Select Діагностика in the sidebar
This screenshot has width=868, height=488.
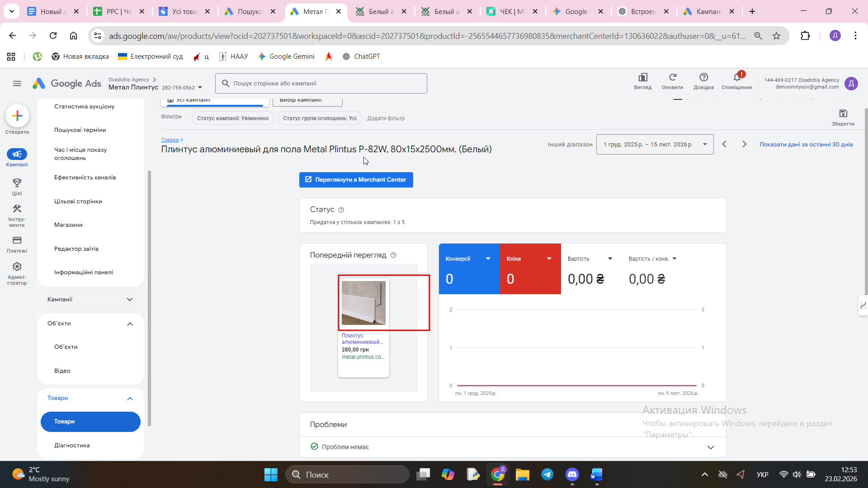(72, 446)
